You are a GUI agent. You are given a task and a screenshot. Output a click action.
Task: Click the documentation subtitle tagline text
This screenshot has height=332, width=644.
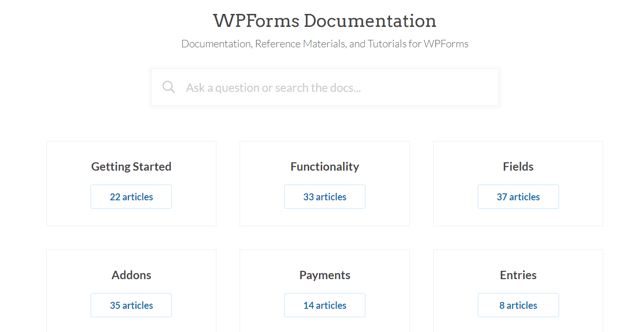click(x=325, y=44)
